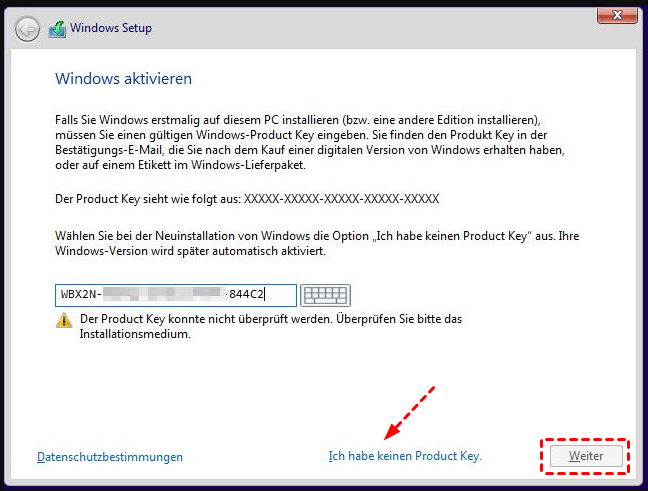Click the paragraph starting 'Wählen Sie bei der Neuinstallation'
Screen dimensions: 648x491
(x=317, y=243)
